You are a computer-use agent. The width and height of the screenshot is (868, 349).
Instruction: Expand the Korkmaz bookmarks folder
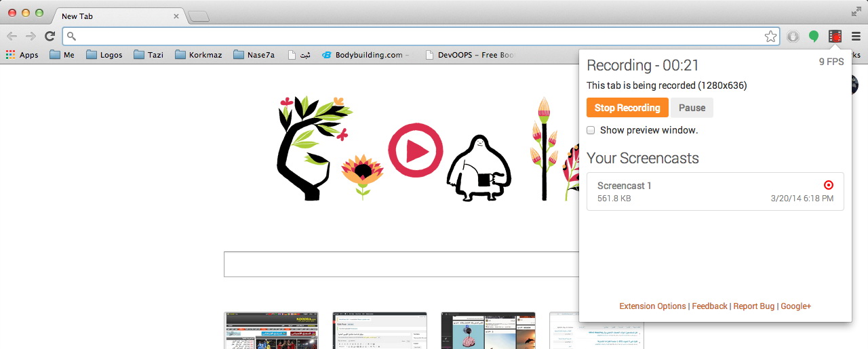[x=198, y=55]
